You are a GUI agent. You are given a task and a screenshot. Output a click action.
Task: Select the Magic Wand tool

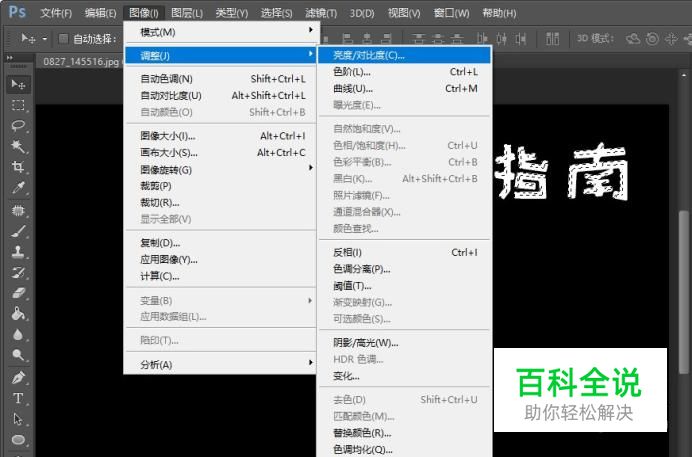coord(18,146)
